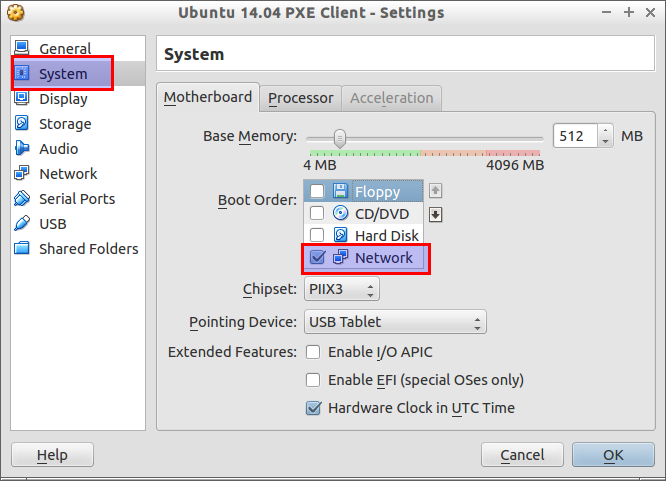Click the Audio speaker icon in sidebar

(x=22, y=148)
